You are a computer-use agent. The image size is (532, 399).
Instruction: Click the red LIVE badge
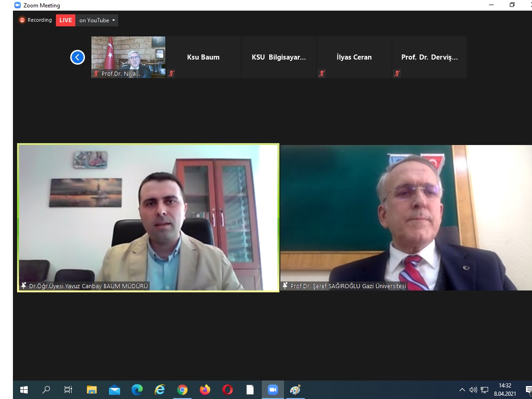click(66, 20)
